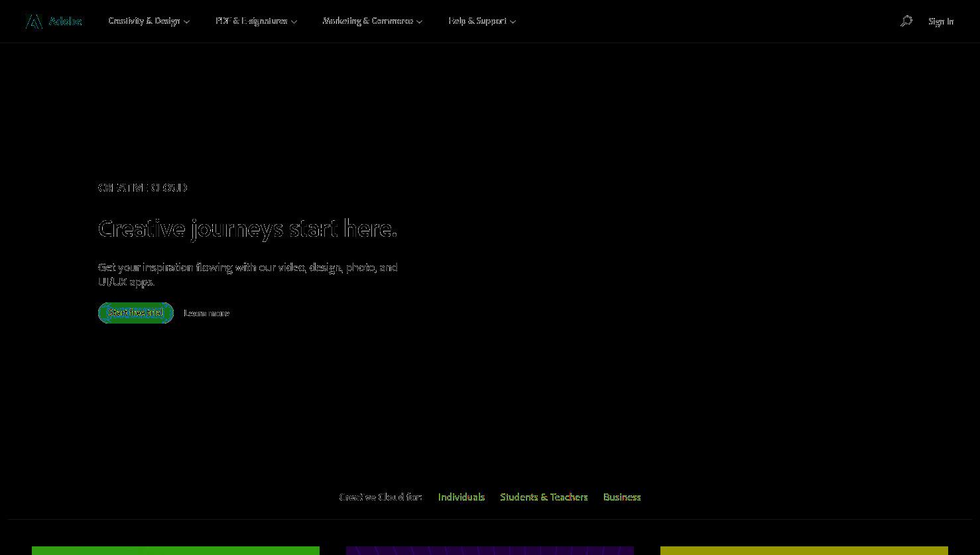Click the olive yellow card thumbnail
The width and height of the screenshot is (980, 555).
tap(804, 550)
